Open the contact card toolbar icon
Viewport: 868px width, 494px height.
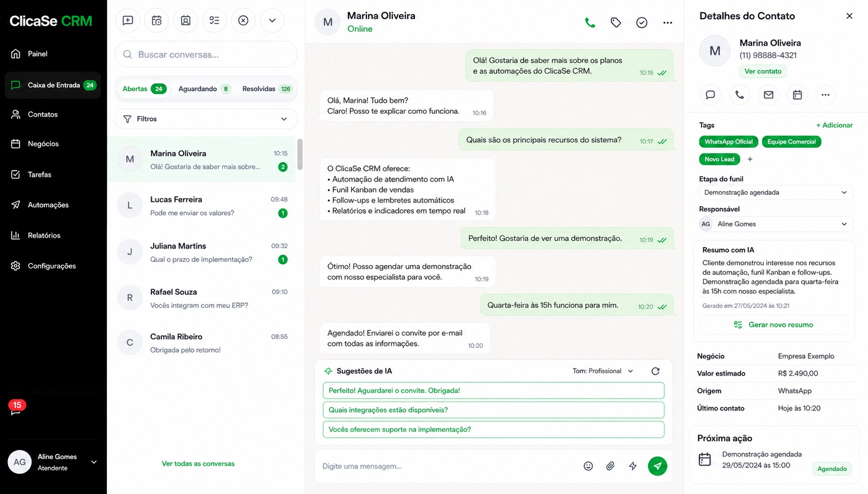[x=185, y=20]
